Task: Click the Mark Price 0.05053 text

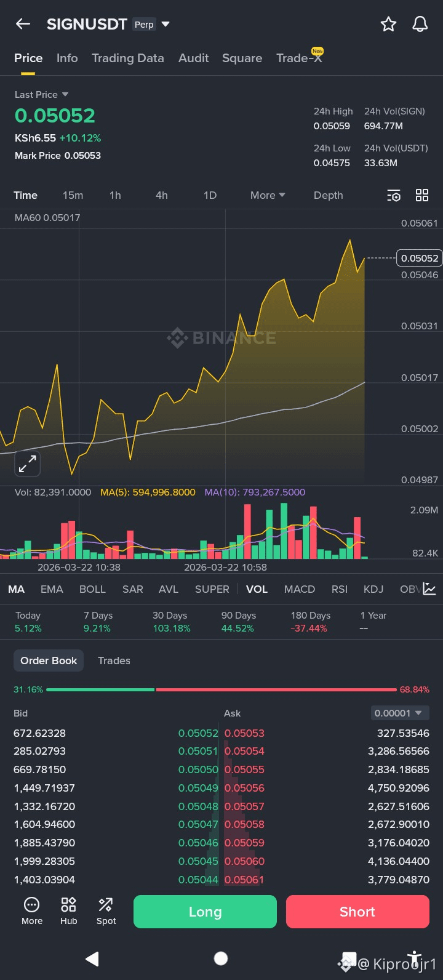Action: (58, 156)
